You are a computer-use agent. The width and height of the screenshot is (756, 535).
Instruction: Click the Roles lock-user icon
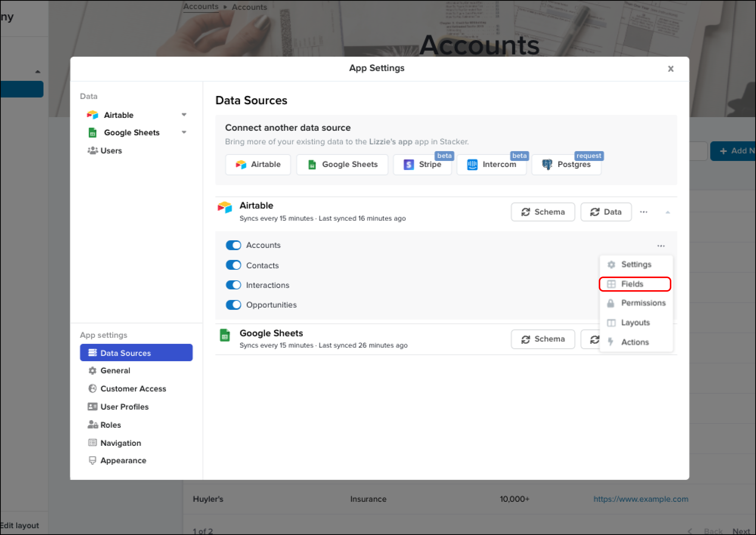[92, 425]
